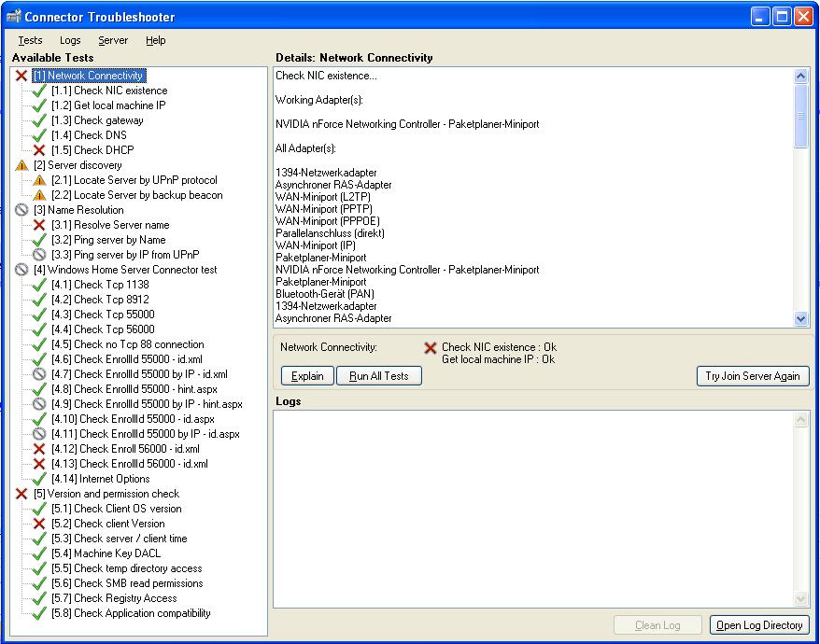Click warning icon beside Server discovery
The width and height of the screenshot is (820, 644).
coord(21,166)
